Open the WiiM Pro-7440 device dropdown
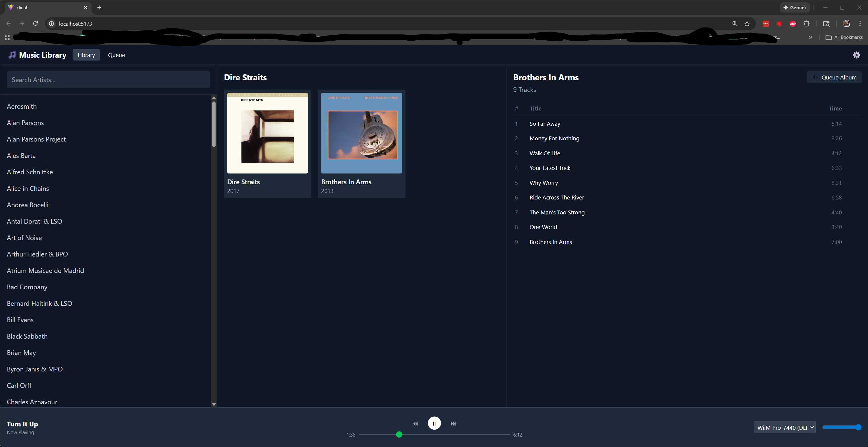Image resolution: width=868 pixels, height=447 pixels. (x=785, y=427)
